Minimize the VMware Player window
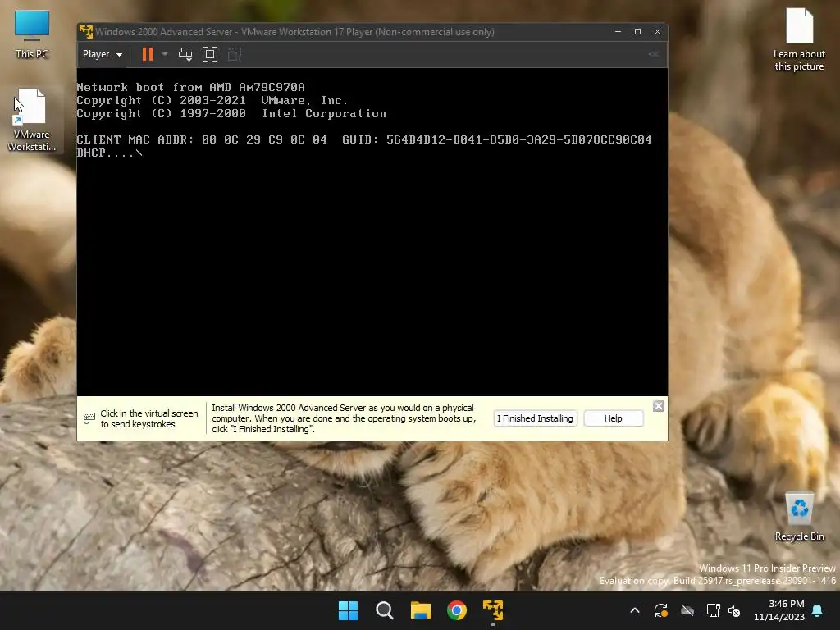 pos(619,32)
